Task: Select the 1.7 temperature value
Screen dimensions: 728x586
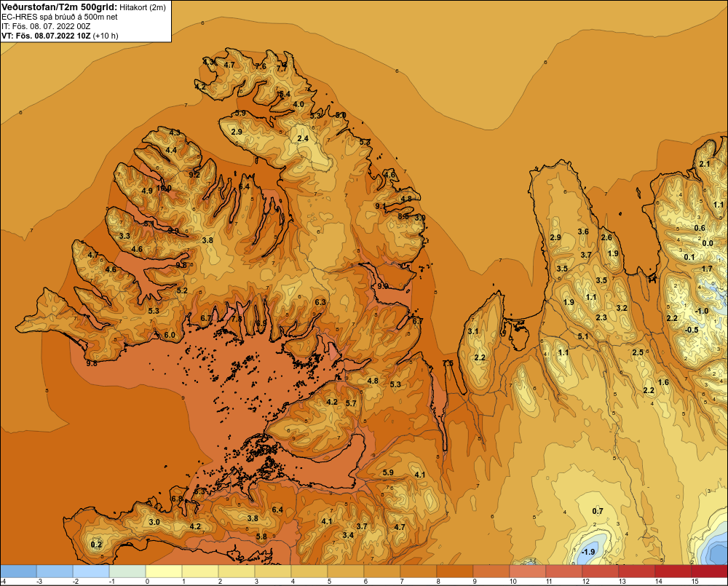Action: 707,269
